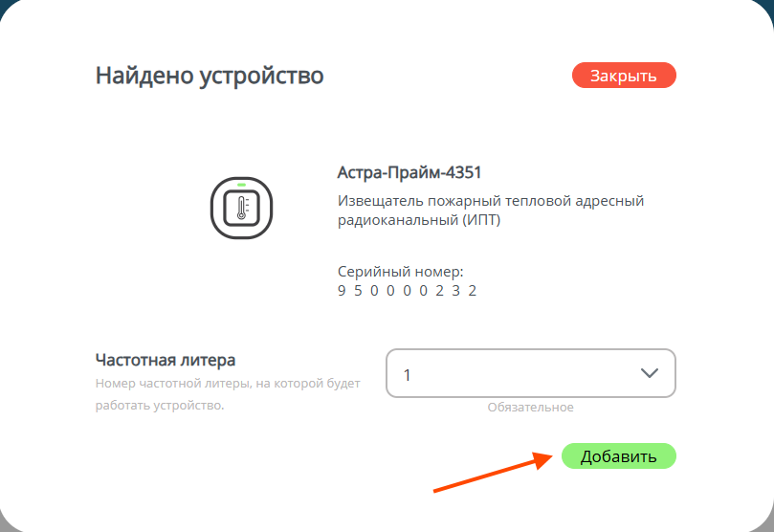The height and width of the screenshot is (532, 774).
Task: Click the Номер частотной литеры help text
Action: coord(228,384)
